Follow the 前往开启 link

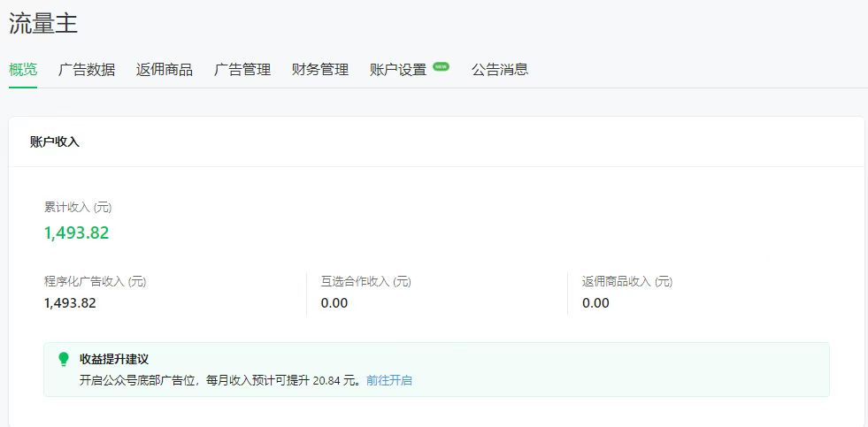pyautogui.click(x=389, y=380)
